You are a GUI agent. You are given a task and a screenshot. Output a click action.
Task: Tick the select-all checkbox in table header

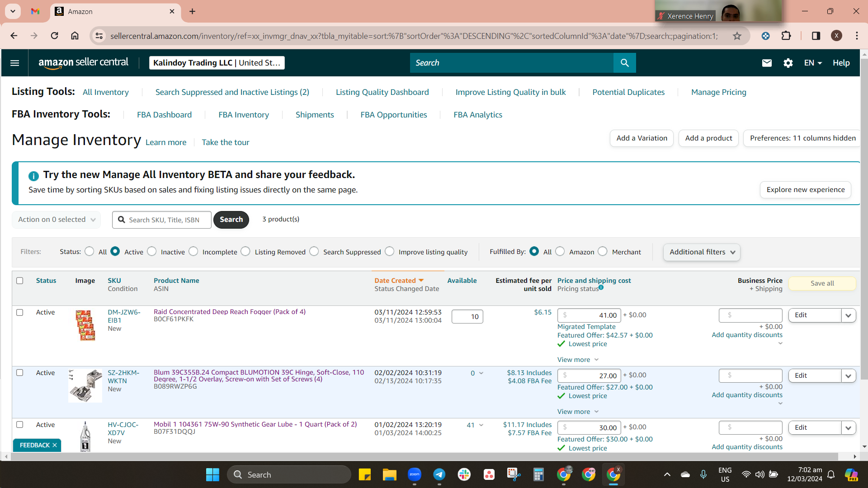20,281
